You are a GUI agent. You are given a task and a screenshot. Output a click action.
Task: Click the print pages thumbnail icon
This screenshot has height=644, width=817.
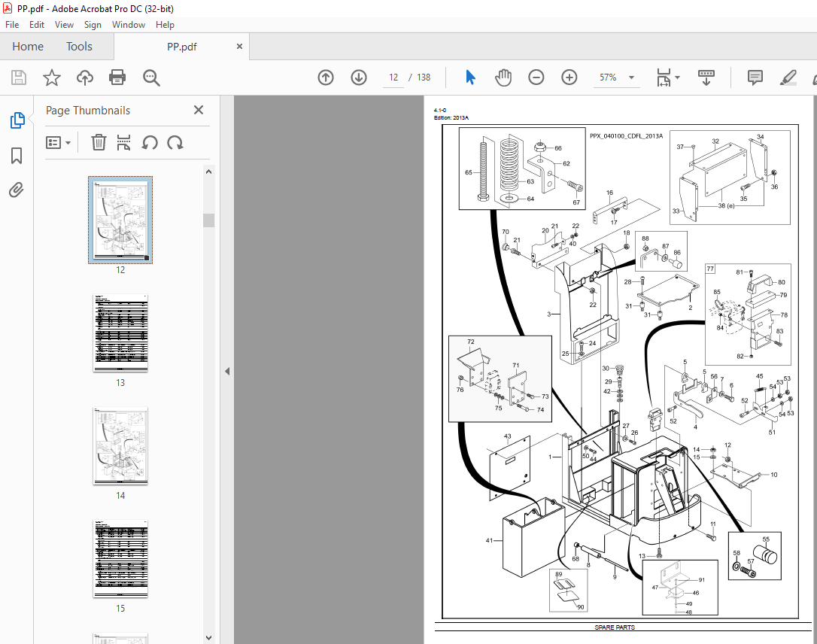click(x=123, y=143)
